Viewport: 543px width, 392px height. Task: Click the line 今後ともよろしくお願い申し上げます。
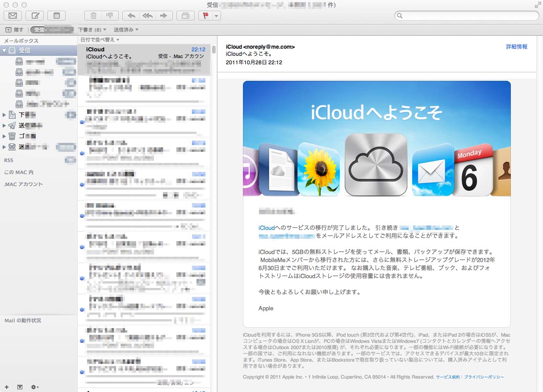(x=309, y=292)
